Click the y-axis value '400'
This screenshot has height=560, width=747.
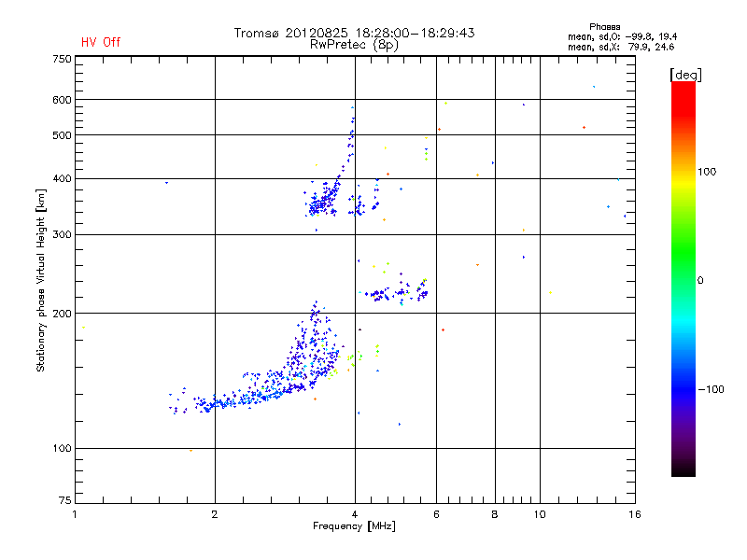tap(62, 178)
